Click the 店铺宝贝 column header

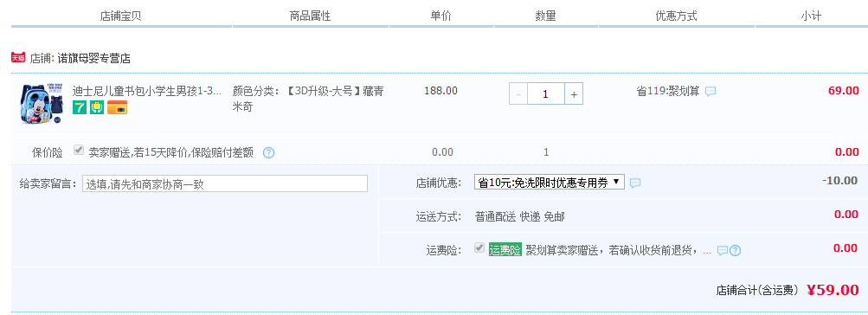click(x=120, y=16)
